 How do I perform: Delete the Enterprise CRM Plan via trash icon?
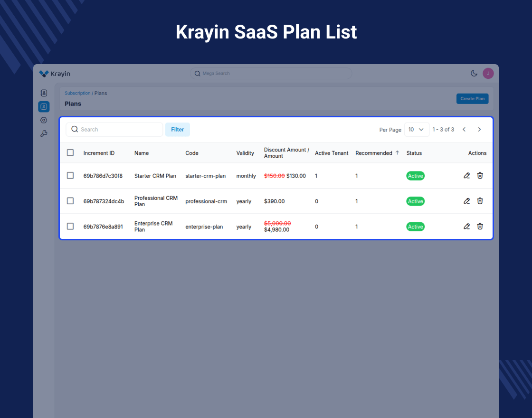[x=480, y=227]
